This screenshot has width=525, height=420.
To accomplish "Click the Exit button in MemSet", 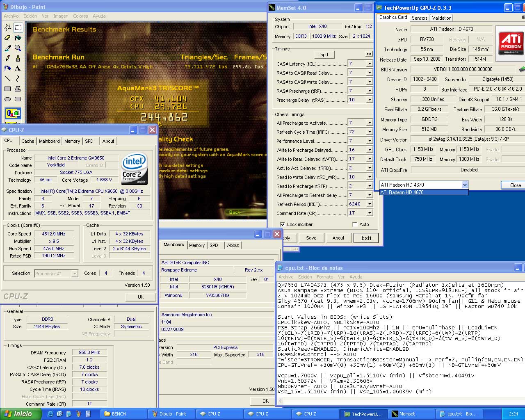I will tap(366, 238).
